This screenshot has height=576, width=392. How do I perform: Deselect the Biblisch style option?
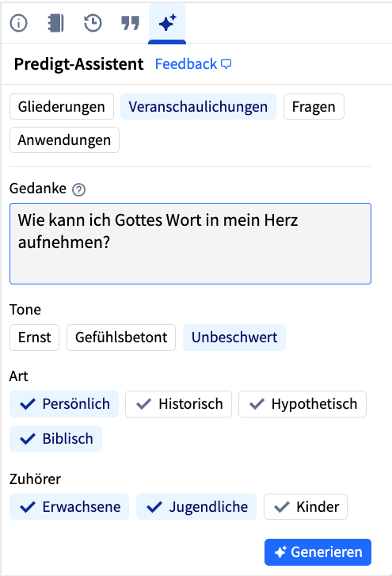coord(55,439)
